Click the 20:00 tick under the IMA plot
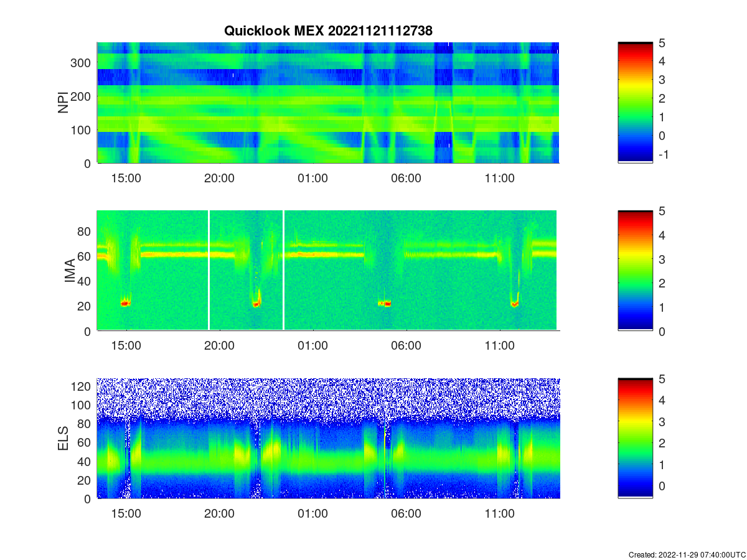 click(220, 346)
